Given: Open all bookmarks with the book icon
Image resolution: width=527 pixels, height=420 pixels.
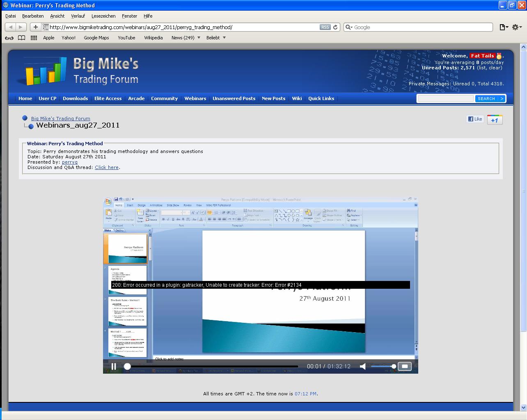Looking at the screenshot, I should [x=21, y=38].
